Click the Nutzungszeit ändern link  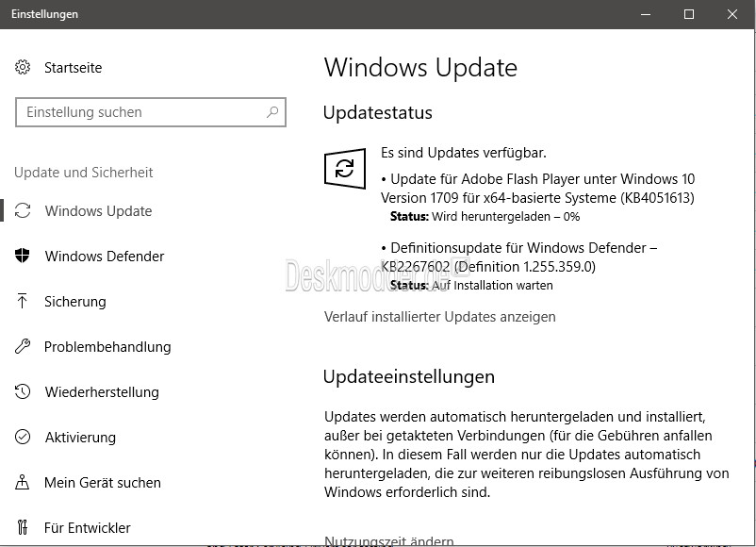click(x=389, y=541)
